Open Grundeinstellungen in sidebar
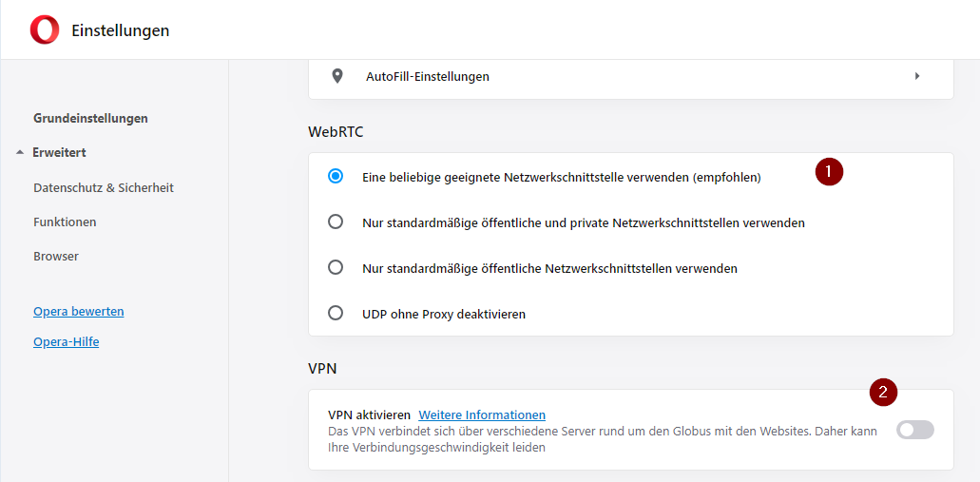The height and width of the screenshot is (482, 980). pos(90,118)
